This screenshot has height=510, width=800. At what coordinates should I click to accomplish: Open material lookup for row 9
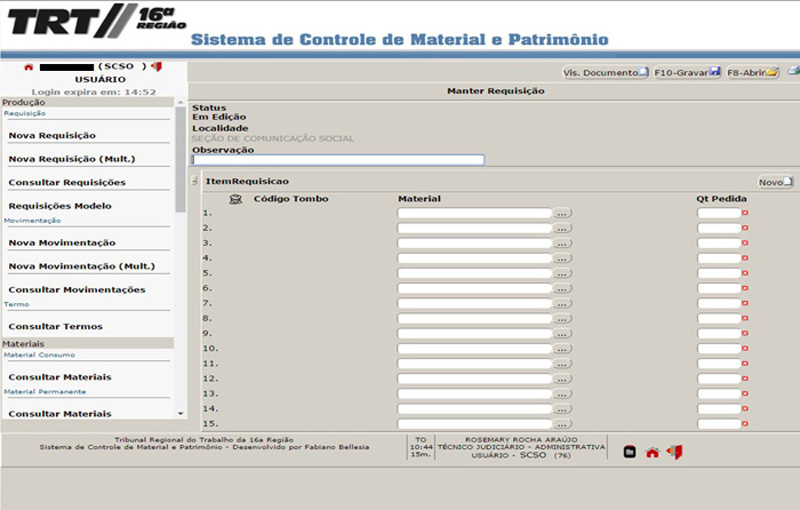562,334
